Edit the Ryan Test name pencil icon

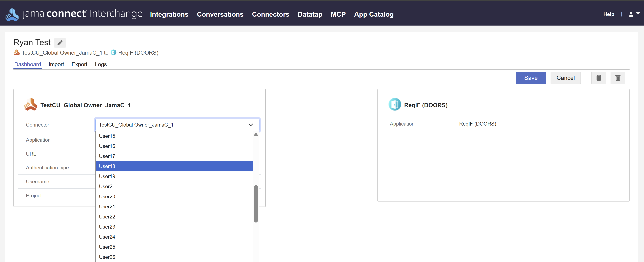click(x=60, y=43)
